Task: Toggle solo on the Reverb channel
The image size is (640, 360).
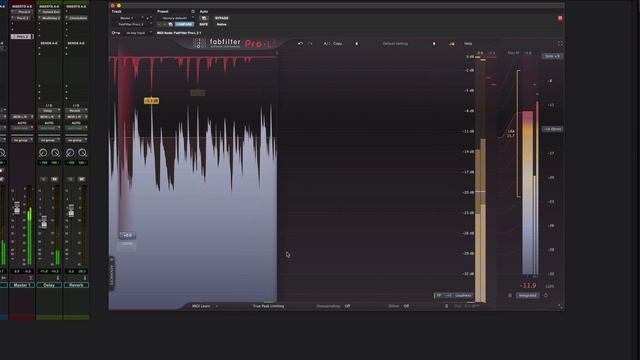Action: 71,179
